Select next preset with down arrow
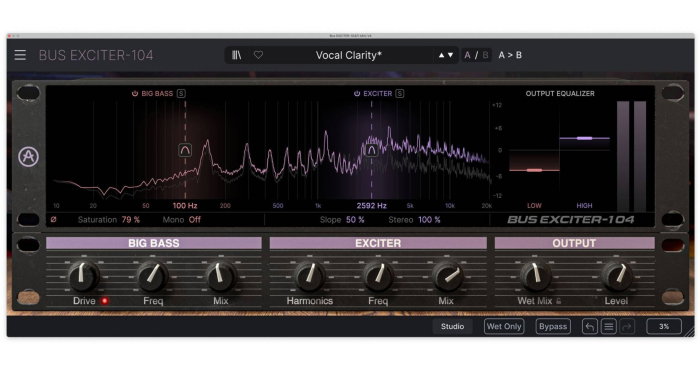700x372 pixels. pyautogui.click(x=450, y=55)
